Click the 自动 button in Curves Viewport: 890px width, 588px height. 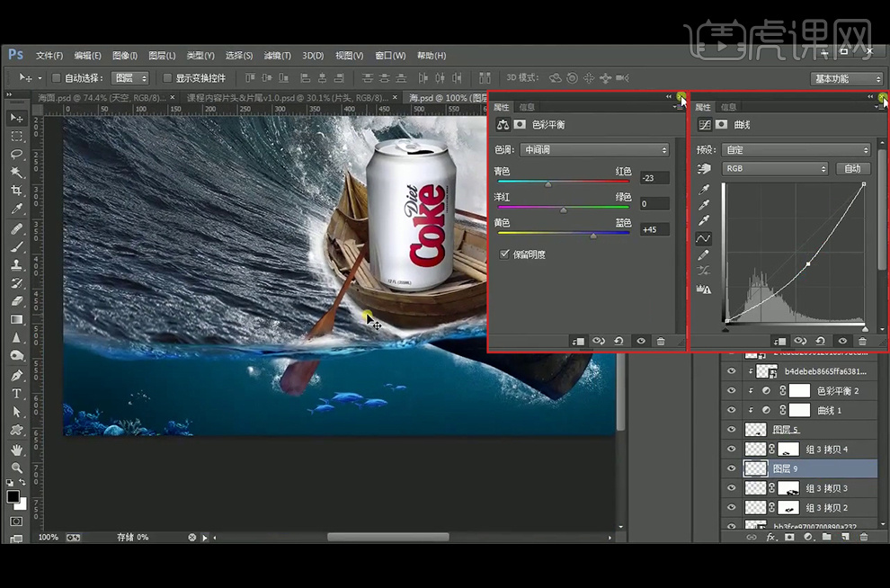pyautogui.click(x=852, y=168)
